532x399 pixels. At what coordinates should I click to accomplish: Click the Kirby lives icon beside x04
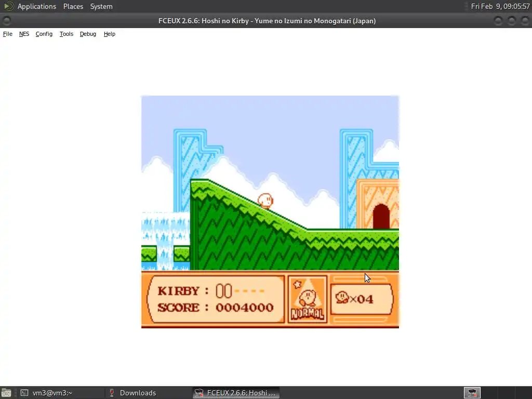[342, 298]
